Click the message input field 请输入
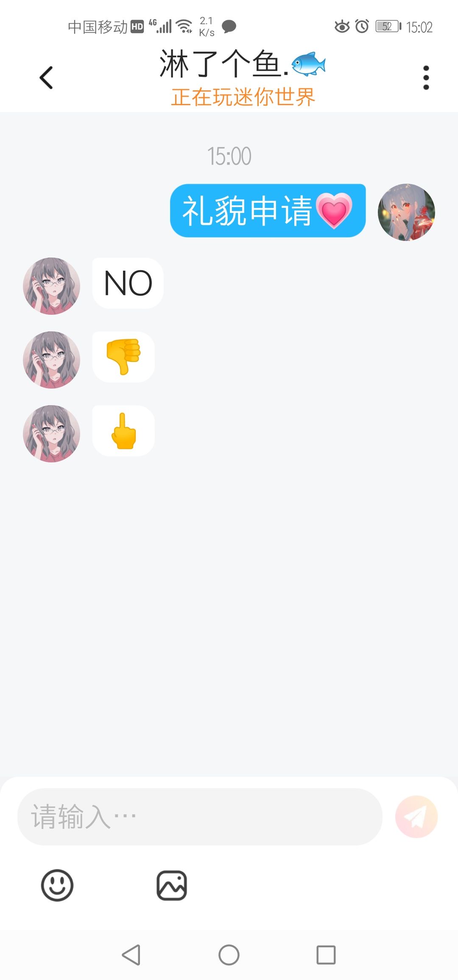458x980 pixels. [200, 817]
